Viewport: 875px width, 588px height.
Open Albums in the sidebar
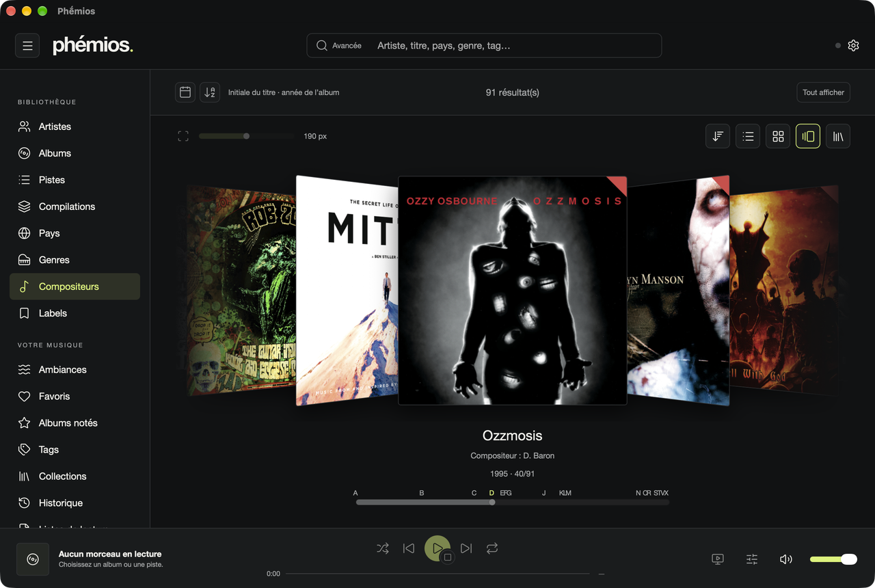click(75, 153)
